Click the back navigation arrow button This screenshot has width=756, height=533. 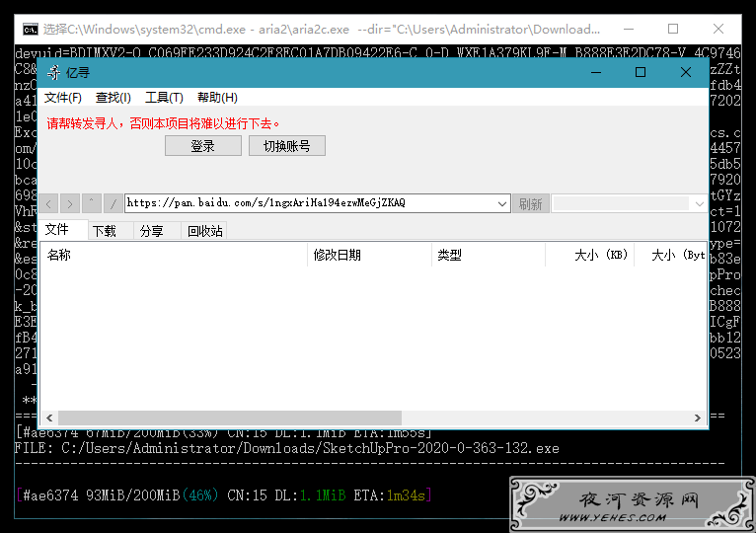coord(48,204)
